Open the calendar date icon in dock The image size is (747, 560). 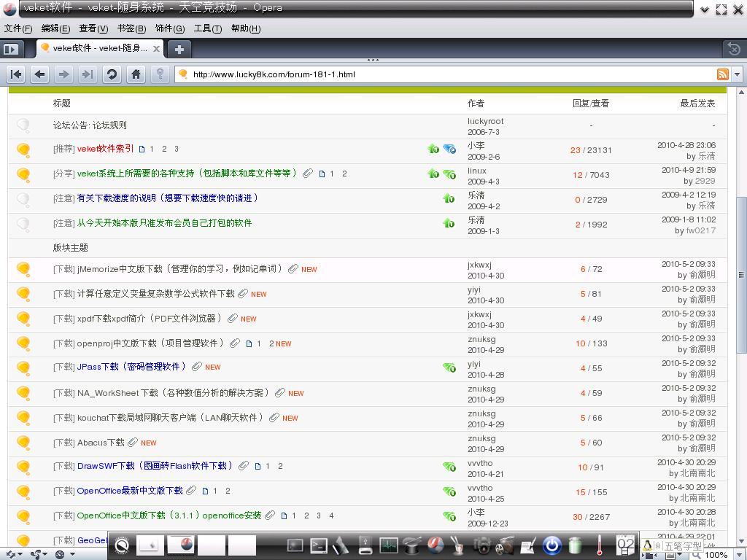click(626, 545)
